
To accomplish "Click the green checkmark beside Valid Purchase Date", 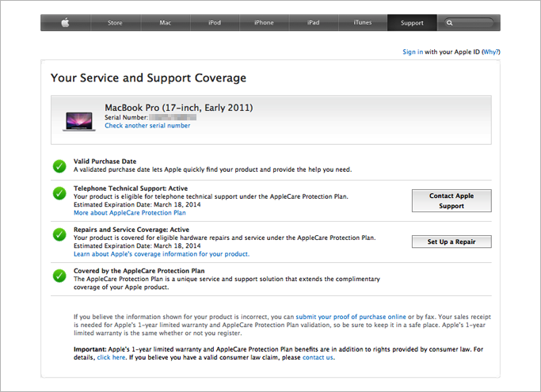I will (x=59, y=166).
